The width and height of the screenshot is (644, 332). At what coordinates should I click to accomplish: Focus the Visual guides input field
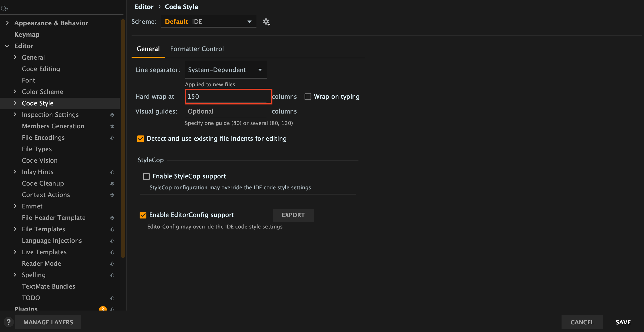tap(226, 111)
